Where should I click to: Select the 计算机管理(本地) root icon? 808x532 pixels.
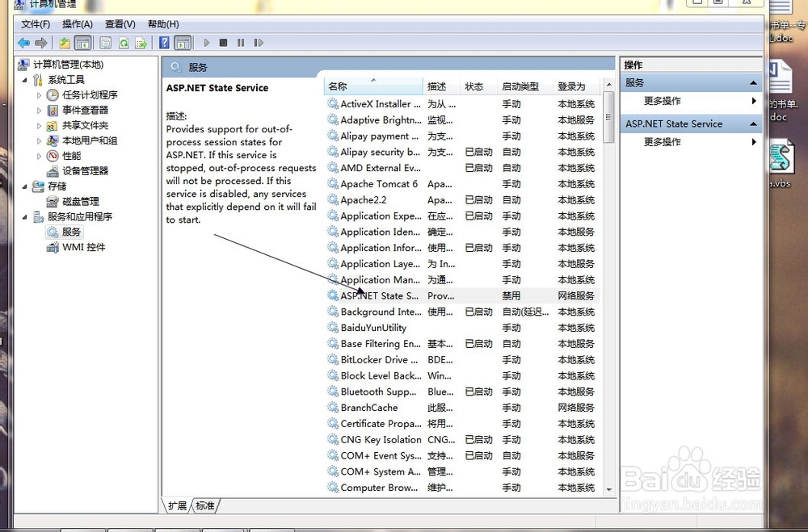(23, 65)
